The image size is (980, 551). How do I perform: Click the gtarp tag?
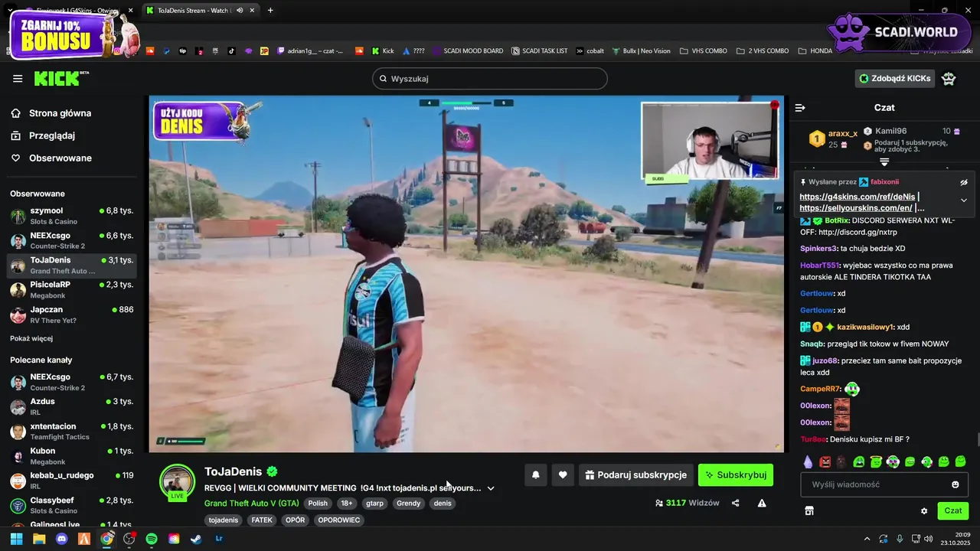tap(374, 504)
